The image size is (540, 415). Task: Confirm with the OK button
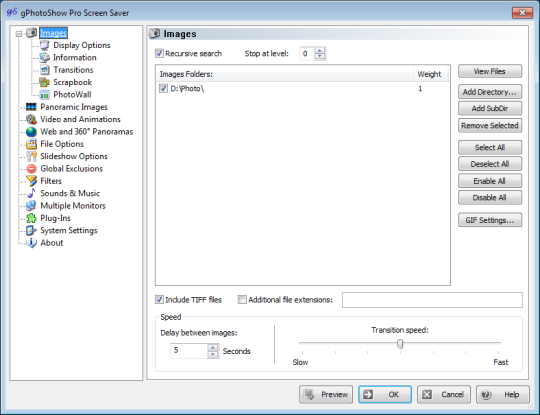click(x=385, y=394)
